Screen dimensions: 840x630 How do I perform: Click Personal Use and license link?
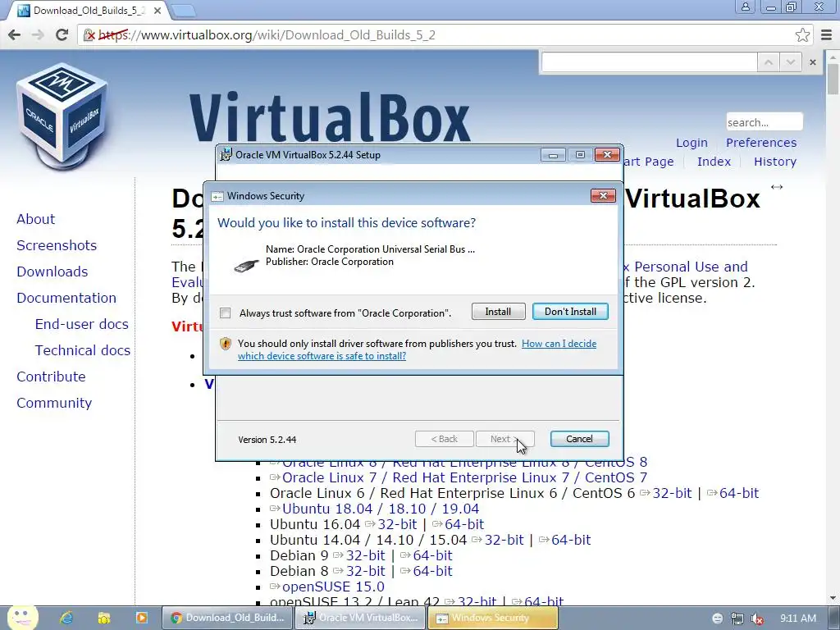(x=691, y=267)
